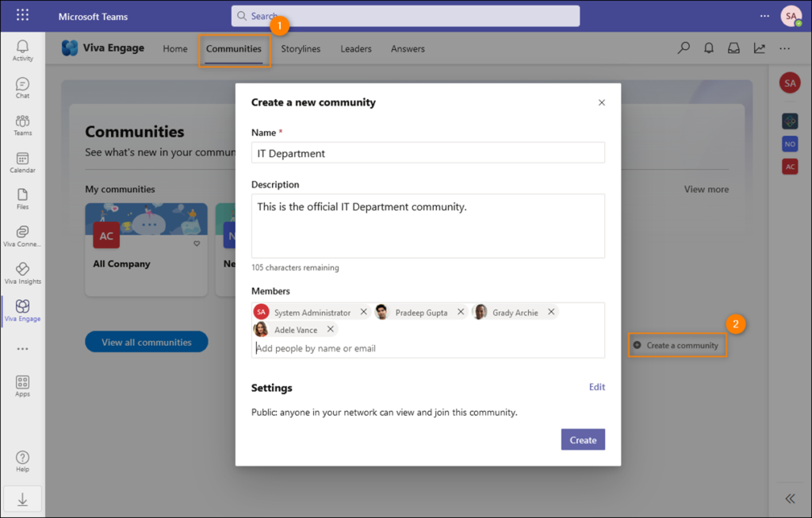Select the Communities tab
Viewport: 812px width, 518px height.
(234, 48)
